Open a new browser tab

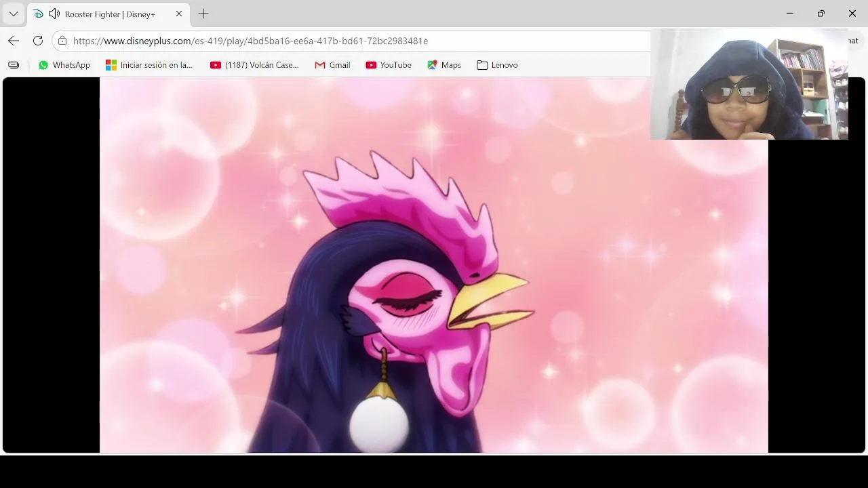click(x=203, y=14)
